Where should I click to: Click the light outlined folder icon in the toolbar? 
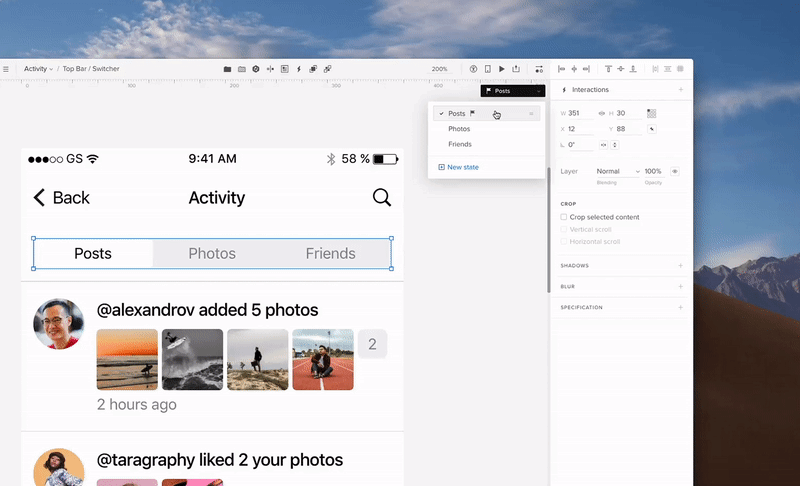242,69
